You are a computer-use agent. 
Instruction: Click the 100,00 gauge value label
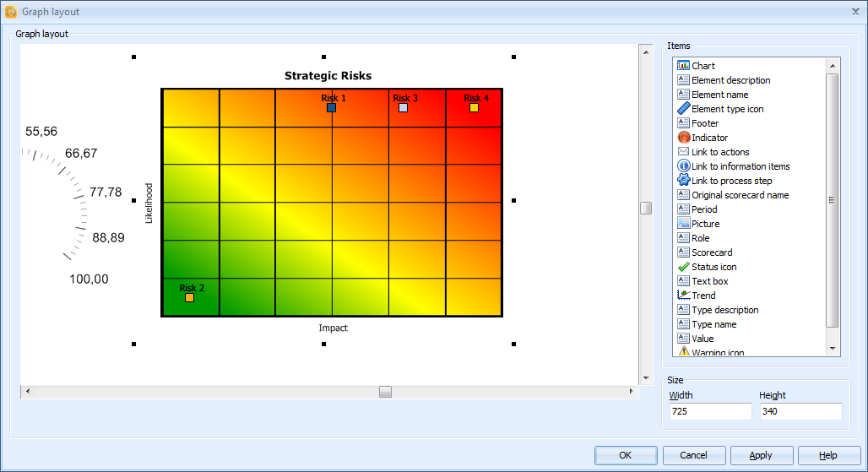coord(89,279)
